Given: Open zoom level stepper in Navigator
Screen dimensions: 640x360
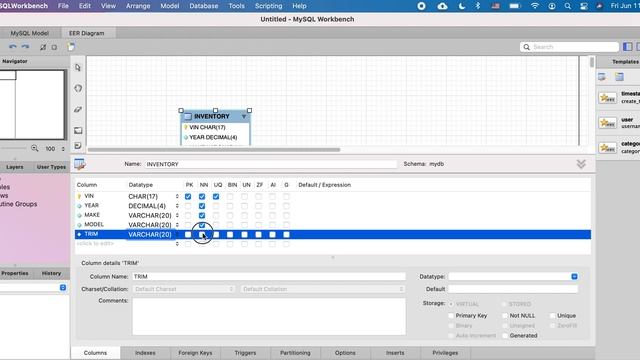Looking at the screenshot, I should pyautogui.click(x=63, y=149).
